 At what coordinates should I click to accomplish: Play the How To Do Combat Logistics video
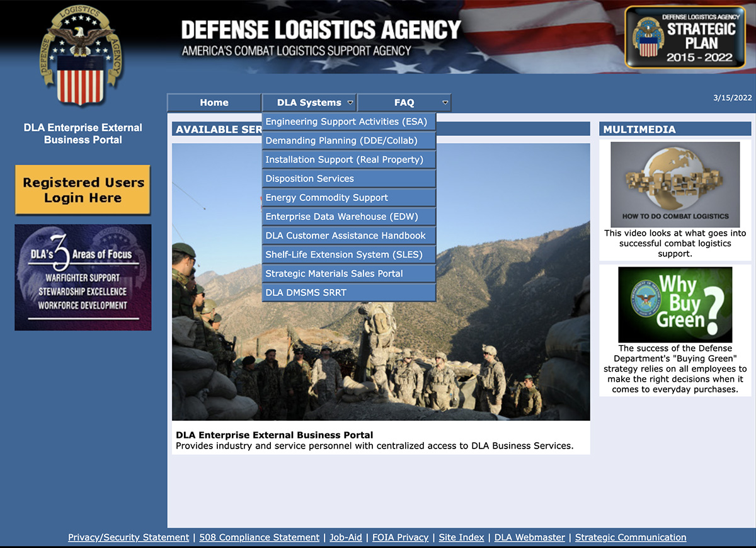tap(675, 184)
